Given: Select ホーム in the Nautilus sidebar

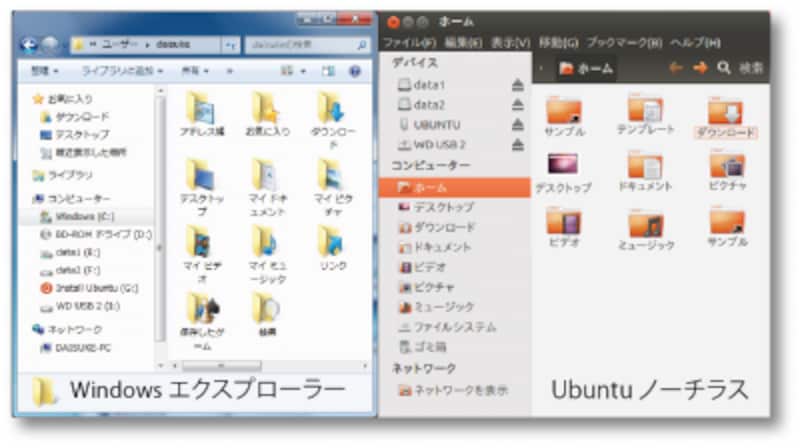Looking at the screenshot, I should 455,187.
